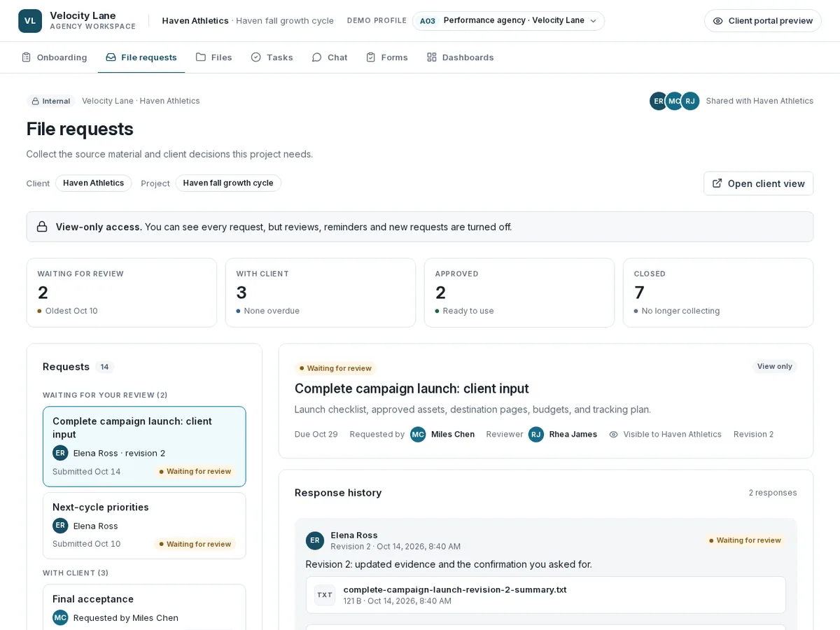This screenshot has width=840, height=630.
Task: Select the File requests tab
Action: (x=141, y=57)
